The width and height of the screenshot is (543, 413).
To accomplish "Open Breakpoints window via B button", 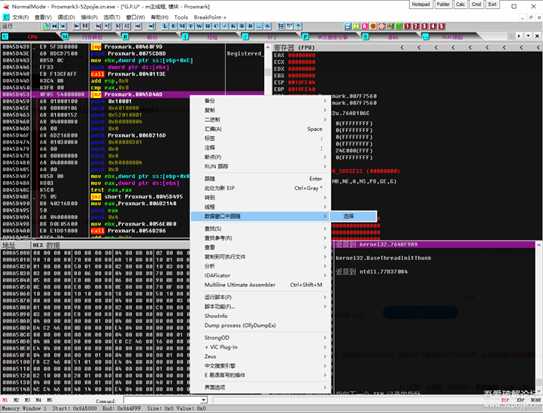I will coord(242,26).
